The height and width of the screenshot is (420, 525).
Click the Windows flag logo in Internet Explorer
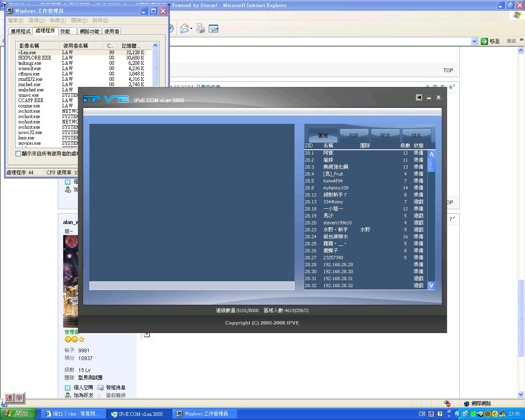(517, 15)
